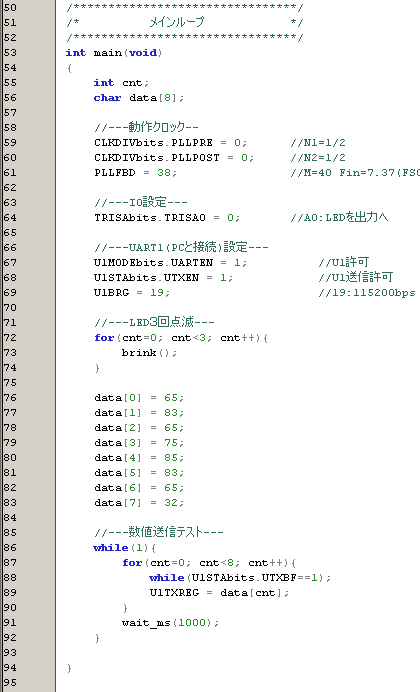Click the 'for(cnt=0; cnt<3; cnt++){' line
Image resolution: width=420 pixels, height=692 pixels.
[181, 338]
